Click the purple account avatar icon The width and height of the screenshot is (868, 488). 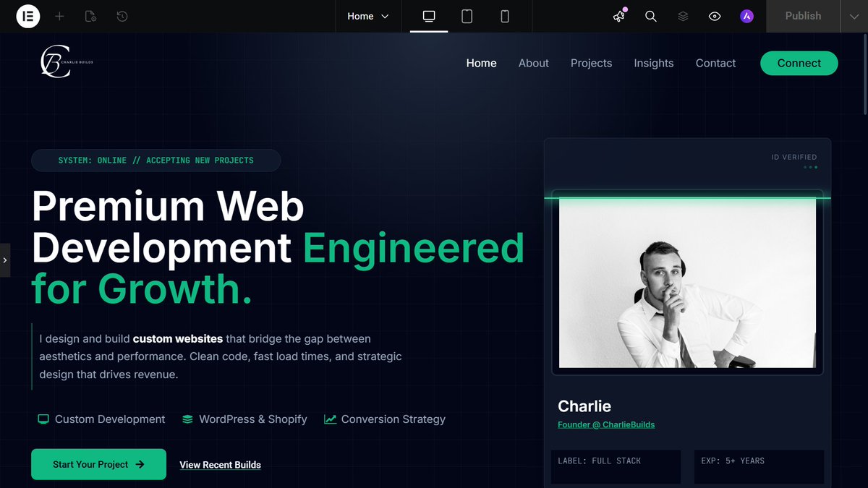click(747, 16)
